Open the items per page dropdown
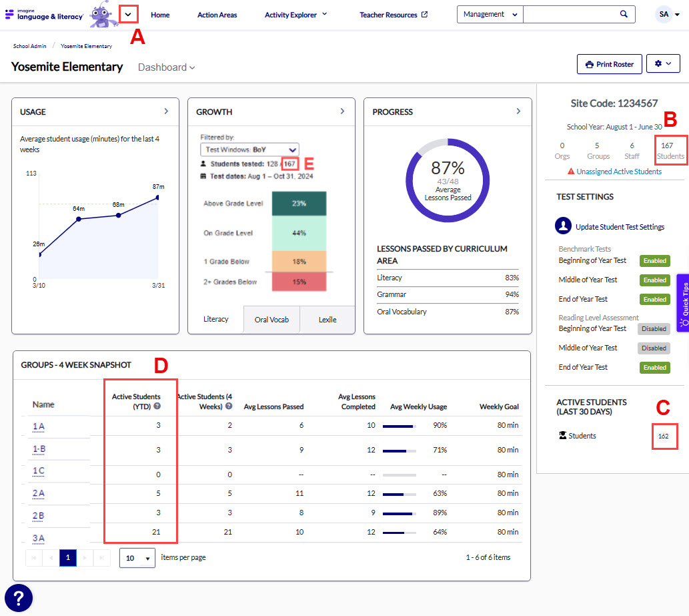 (x=137, y=558)
